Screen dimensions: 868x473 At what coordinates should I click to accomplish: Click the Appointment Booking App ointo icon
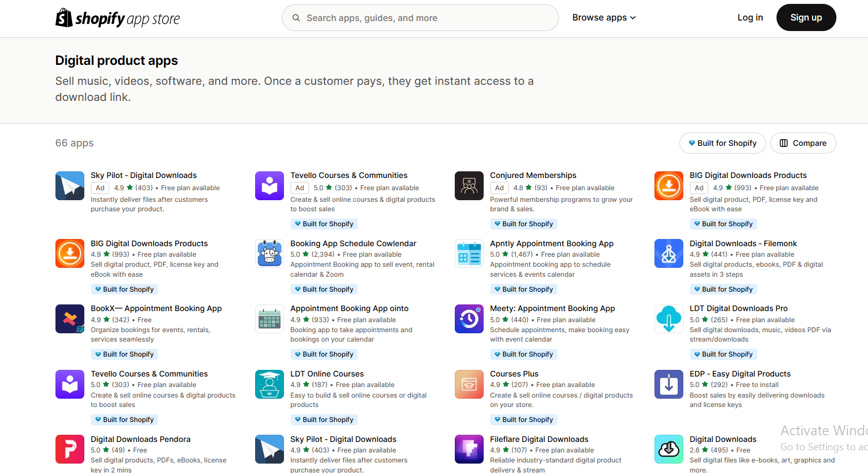click(x=270, y=319)
